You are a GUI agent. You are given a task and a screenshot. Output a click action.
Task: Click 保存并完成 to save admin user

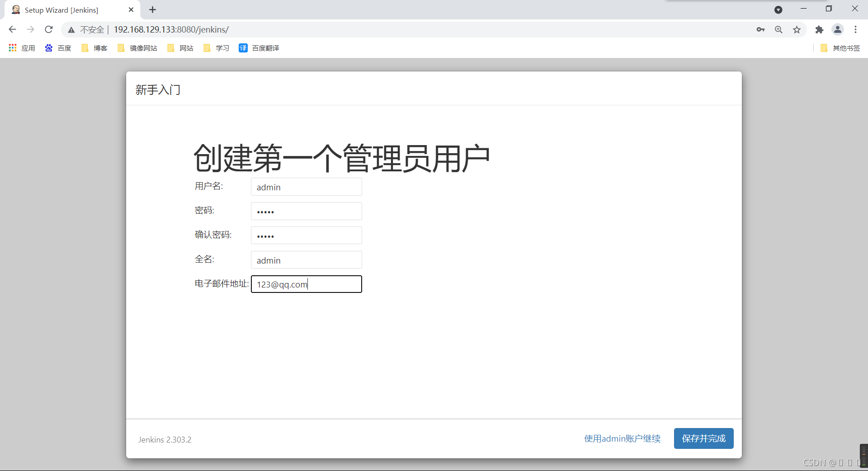(x=703, y=438)
